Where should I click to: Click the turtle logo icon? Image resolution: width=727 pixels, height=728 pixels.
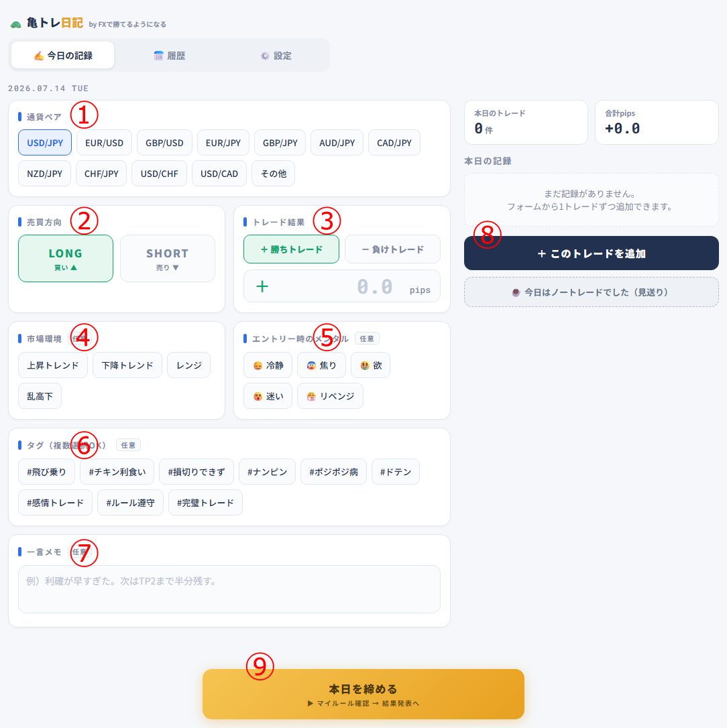(x=16, y=24)
